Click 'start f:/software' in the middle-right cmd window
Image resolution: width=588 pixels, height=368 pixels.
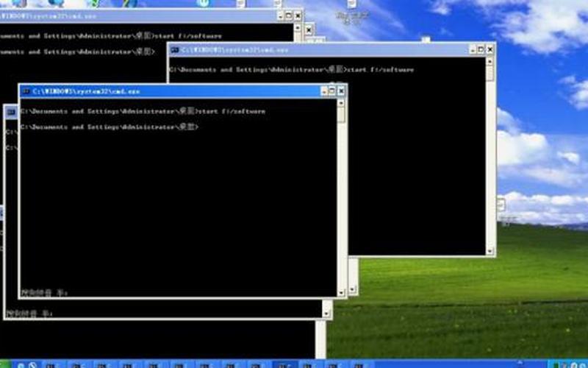click(x=379, y=70)
